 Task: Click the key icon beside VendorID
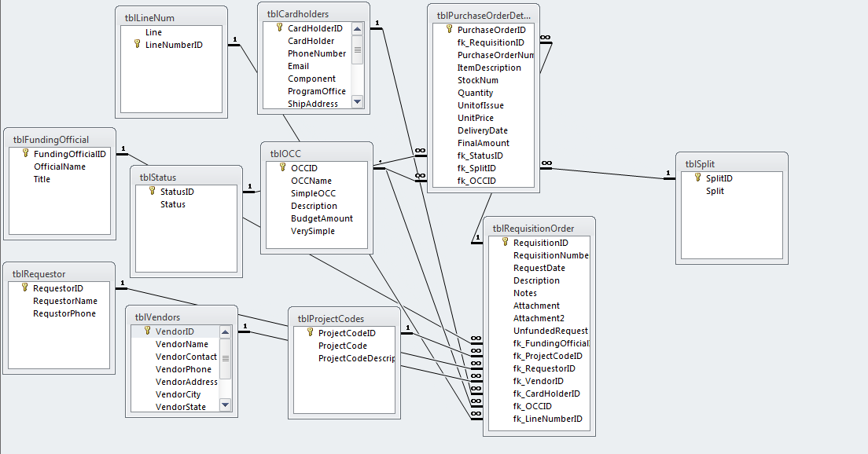click(147, 331)
